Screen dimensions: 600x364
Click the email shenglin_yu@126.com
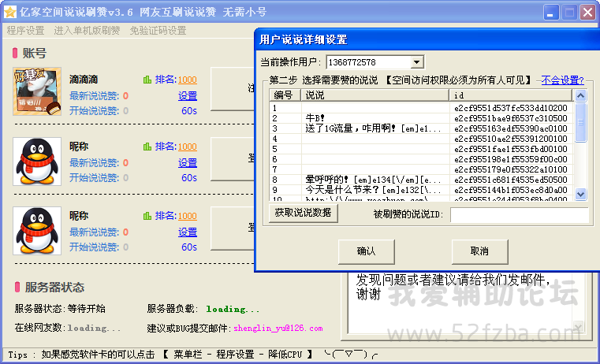[x=278, y=328]
